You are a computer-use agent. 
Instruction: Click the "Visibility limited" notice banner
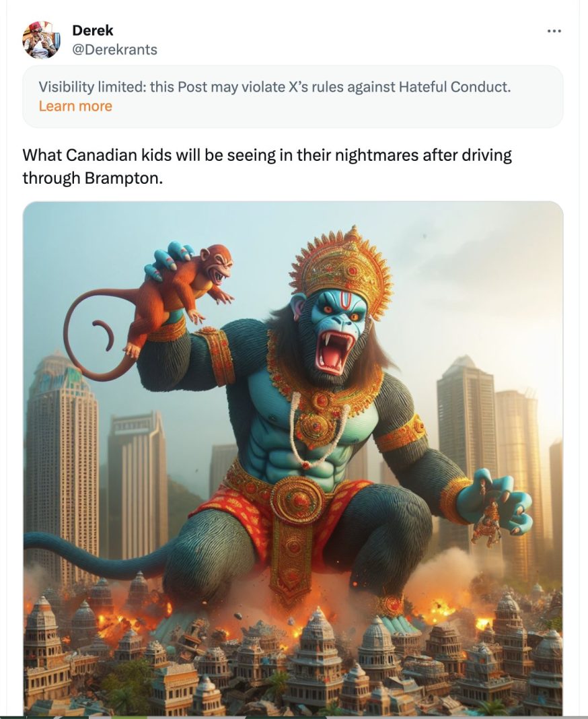click(x=293, y=96)
